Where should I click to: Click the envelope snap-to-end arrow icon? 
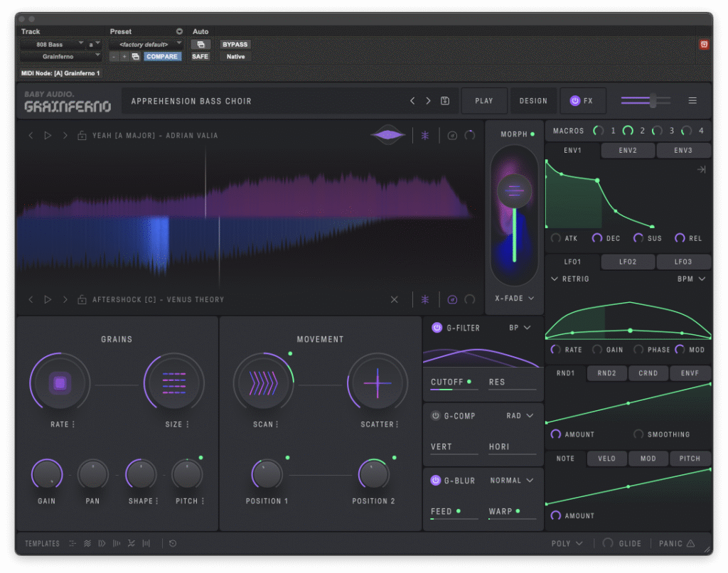pyautogui.click(x=701, y=169)
